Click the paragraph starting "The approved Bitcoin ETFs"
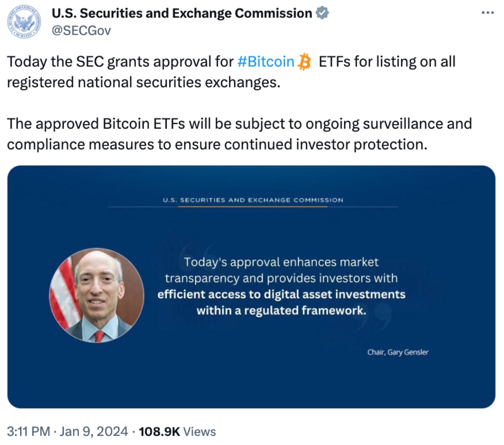 click(239, 134)
